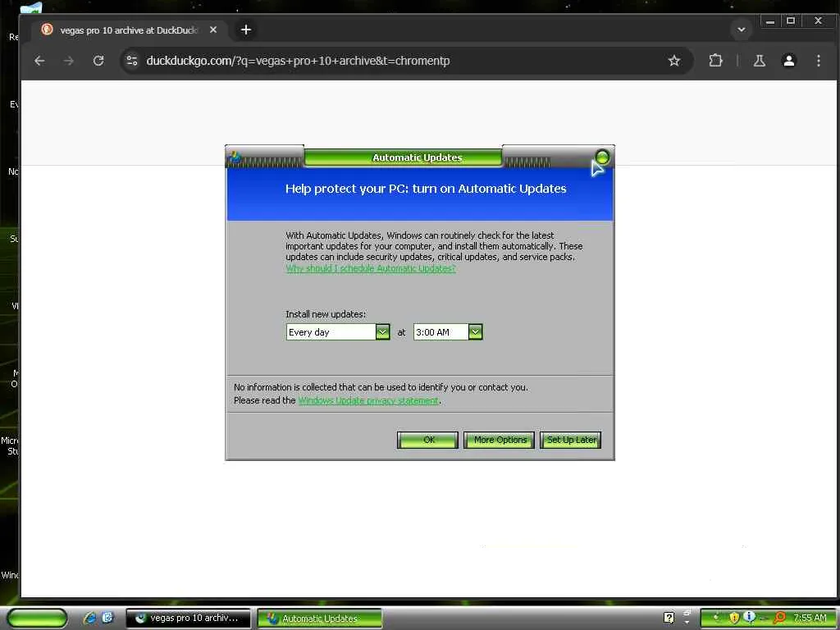Expand the tab search dropdown
Viewport: 840px width, 630px height.
click(x=742, y=30)
